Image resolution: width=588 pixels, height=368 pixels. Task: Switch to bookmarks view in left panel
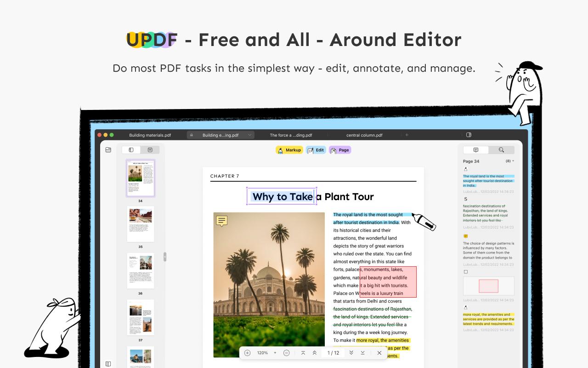point(150,150)
